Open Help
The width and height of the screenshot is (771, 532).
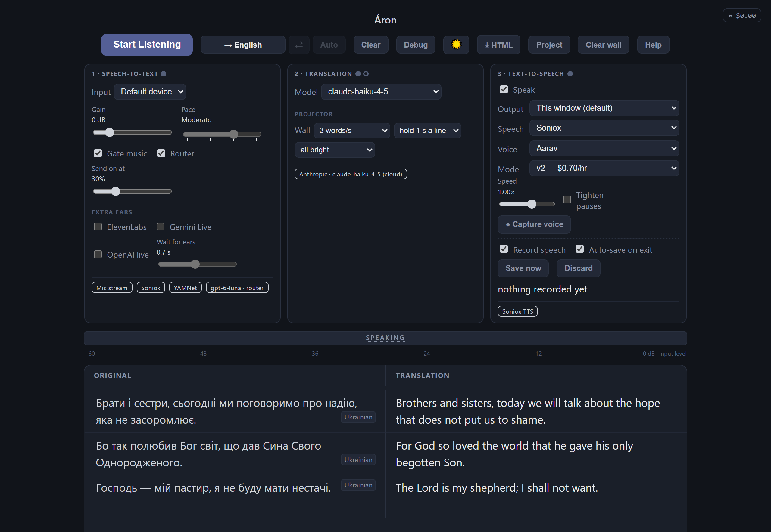[653, 44]
